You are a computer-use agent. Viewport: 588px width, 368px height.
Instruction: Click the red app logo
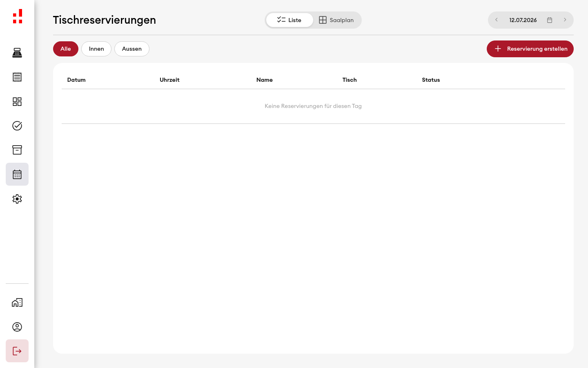(x=17, y=16)
